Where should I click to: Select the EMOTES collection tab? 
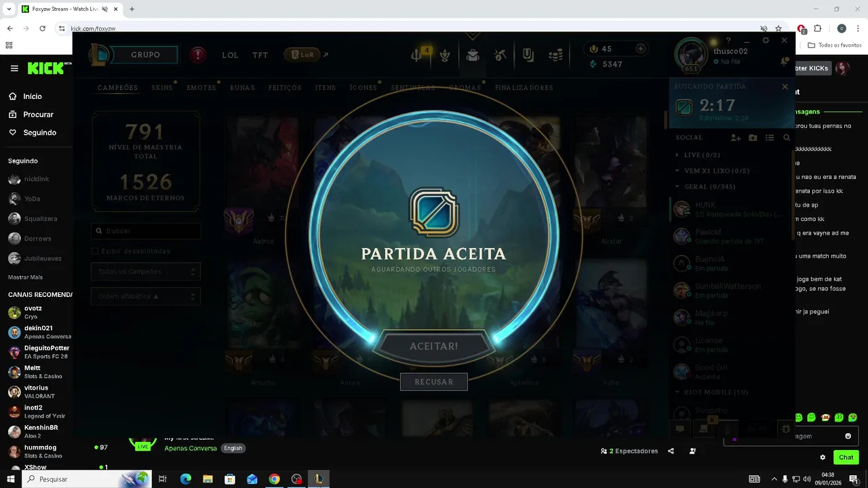point(201,88)
